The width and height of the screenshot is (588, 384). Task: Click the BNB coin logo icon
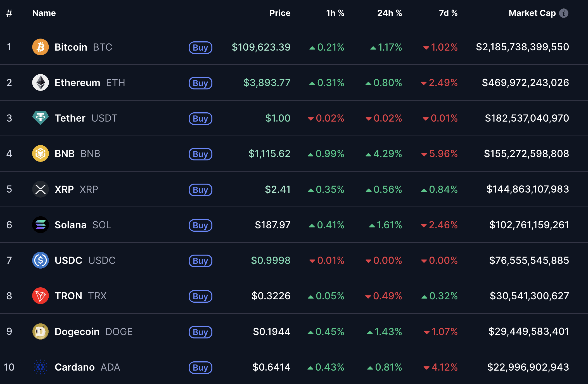coord(41,153)
